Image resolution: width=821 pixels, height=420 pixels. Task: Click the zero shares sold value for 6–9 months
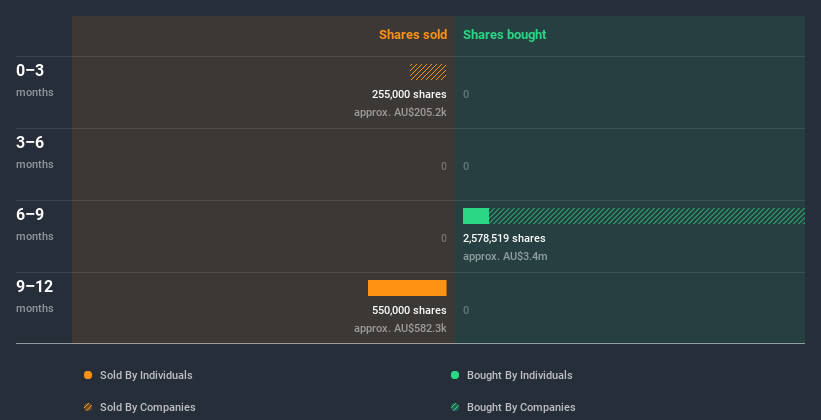pos(444,238)
